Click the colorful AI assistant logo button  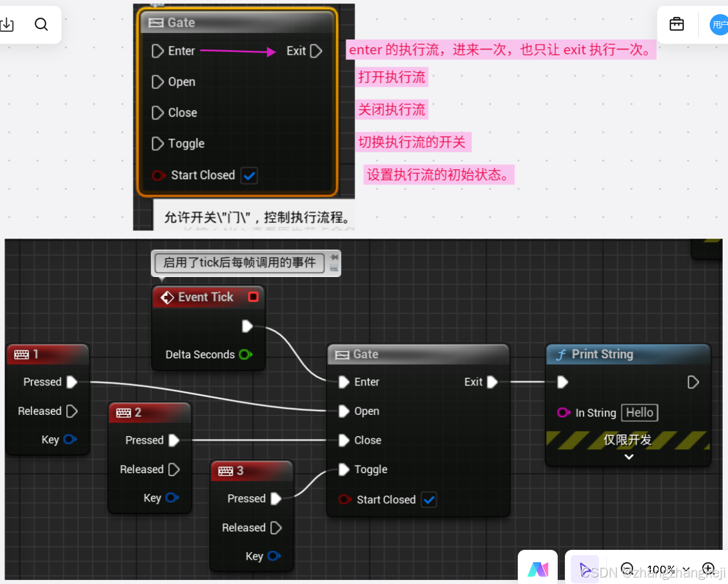point(538,569)
